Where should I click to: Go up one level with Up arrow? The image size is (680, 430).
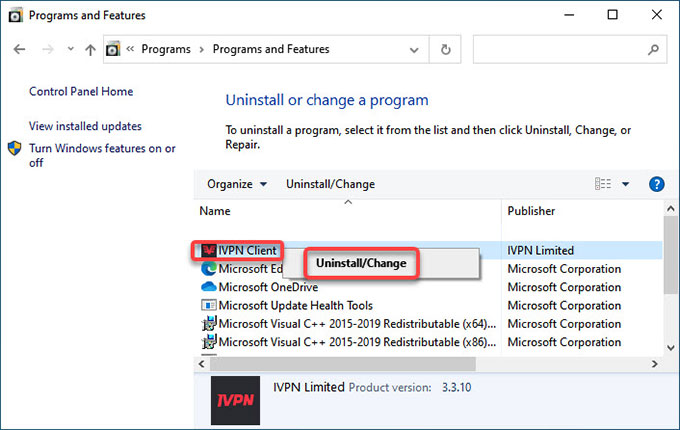[x=90, y=49]
